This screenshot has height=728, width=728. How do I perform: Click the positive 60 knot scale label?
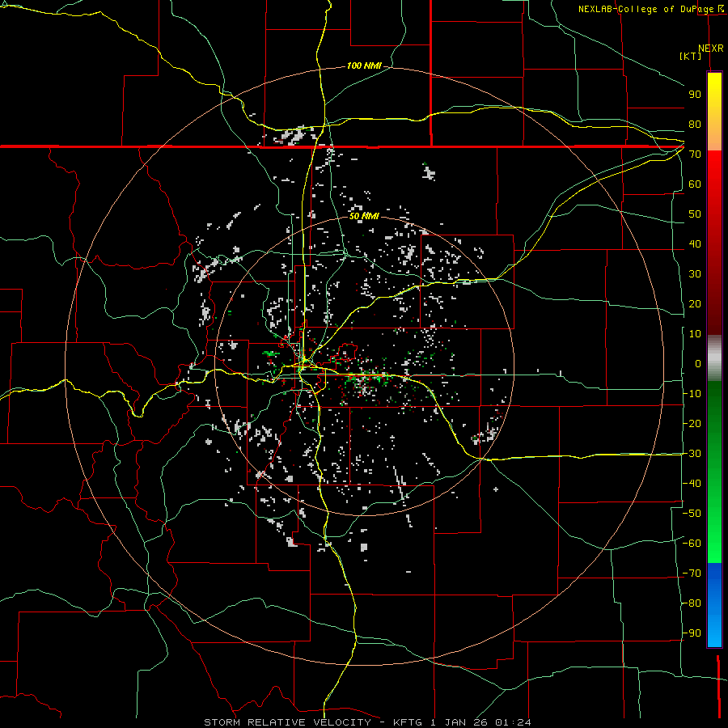(695, 184)
